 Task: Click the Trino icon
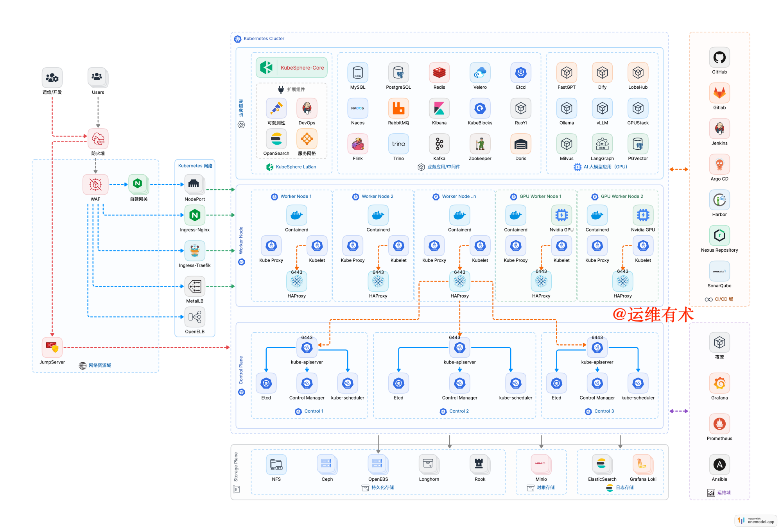[398, 144]
